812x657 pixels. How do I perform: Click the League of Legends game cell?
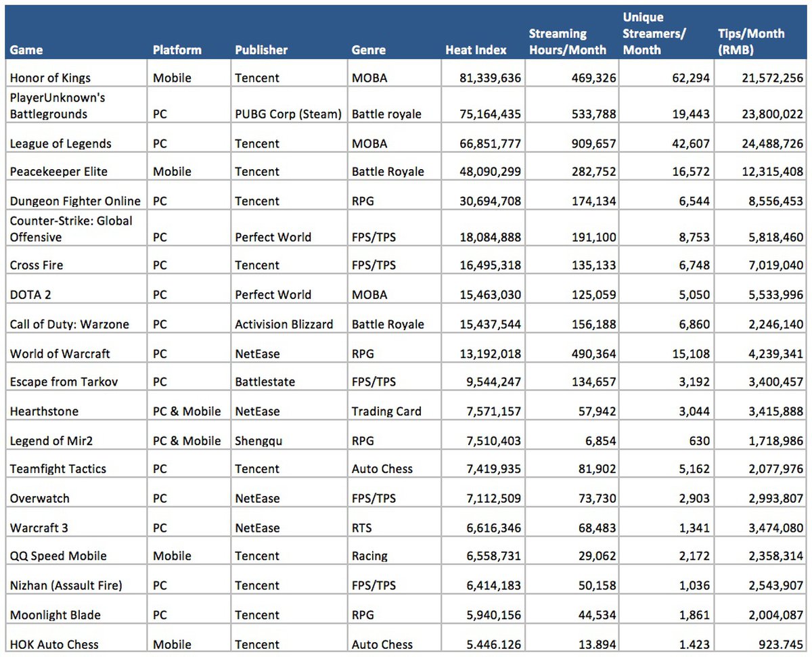tap(60, 143)
